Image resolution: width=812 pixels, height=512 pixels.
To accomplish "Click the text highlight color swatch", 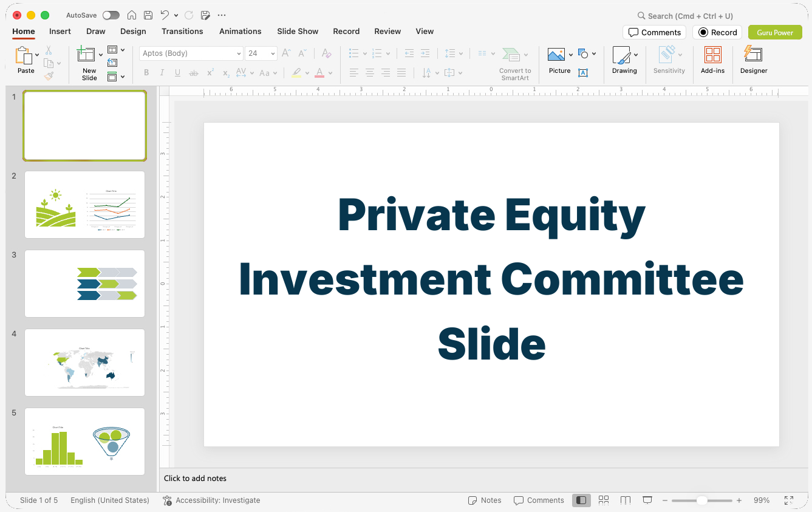I will coord(296,73).
